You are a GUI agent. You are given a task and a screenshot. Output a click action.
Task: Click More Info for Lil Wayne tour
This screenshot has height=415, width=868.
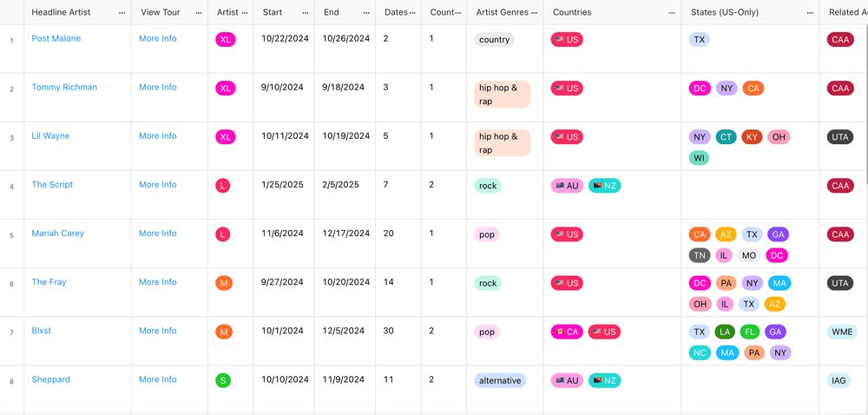click(158, 136)
